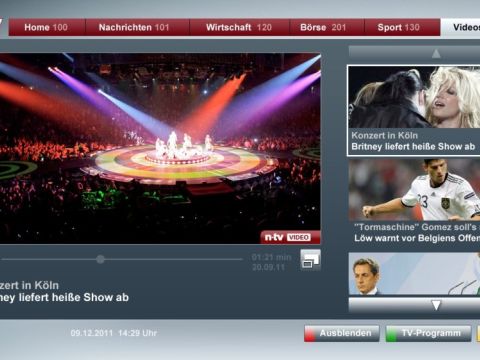The width and height of the screenshot is (480, 360).
Task: Click headline 'Löw warnt vor Belgiens Offen'
Action: pos(417,238)
